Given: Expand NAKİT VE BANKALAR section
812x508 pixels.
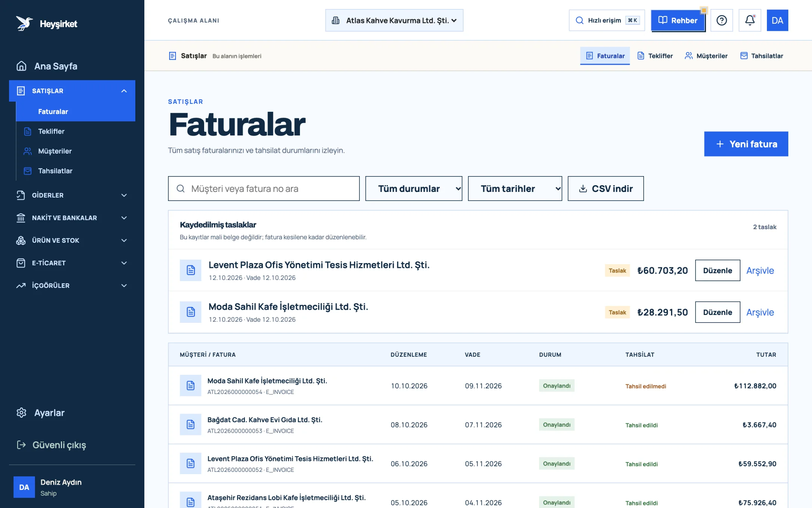Looking at the screenshot, I should [72, 217].
